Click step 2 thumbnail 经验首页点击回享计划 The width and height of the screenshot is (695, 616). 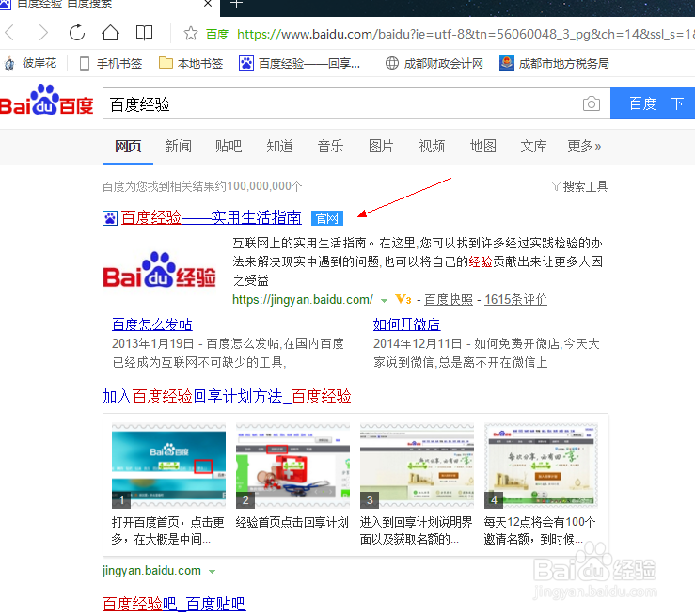click(x=293, y=466)
